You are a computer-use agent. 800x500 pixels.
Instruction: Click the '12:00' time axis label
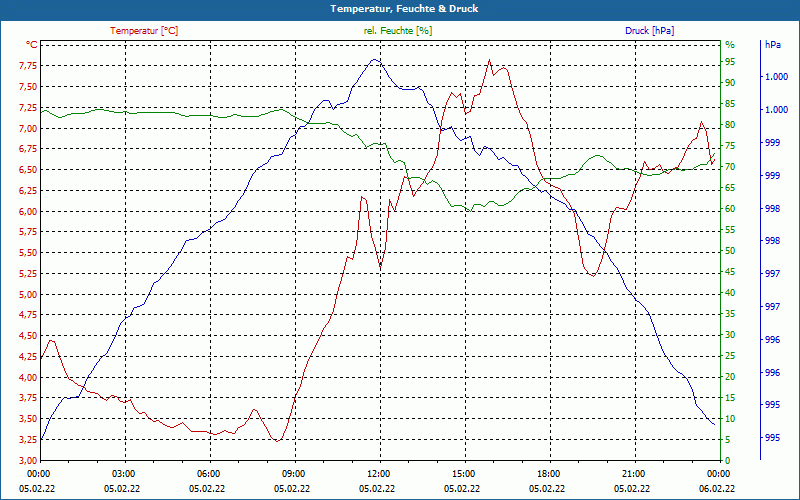pyautogui.click(x=378, y=474)
